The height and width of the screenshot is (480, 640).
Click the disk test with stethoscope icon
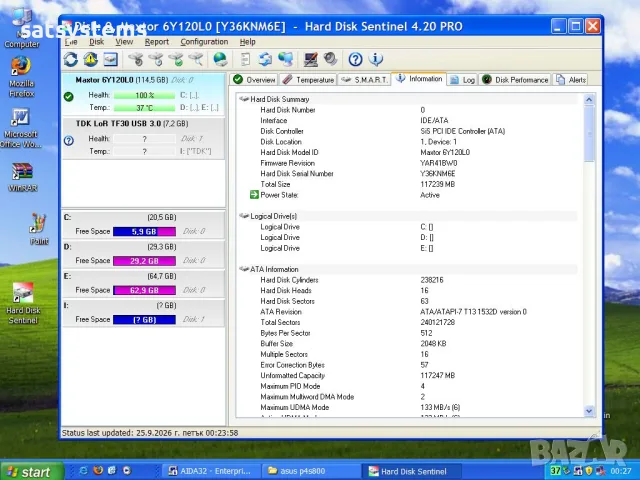(x=136, y=60)
